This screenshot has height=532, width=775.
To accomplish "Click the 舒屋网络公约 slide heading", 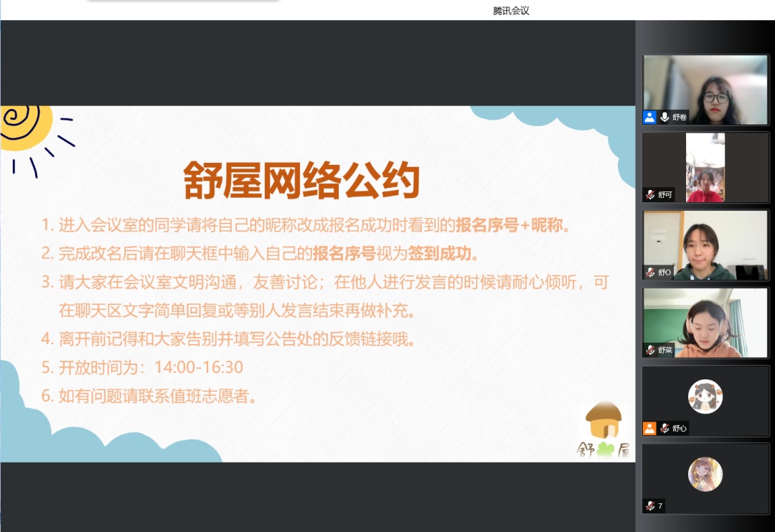I will pos(301,180).
